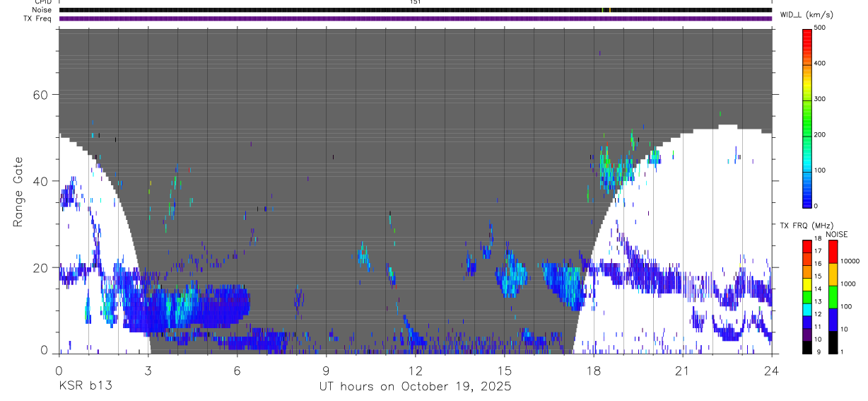Click the black Noise strip bar
The height and width of the screenshot is (401, 868).
pos(416,10)
